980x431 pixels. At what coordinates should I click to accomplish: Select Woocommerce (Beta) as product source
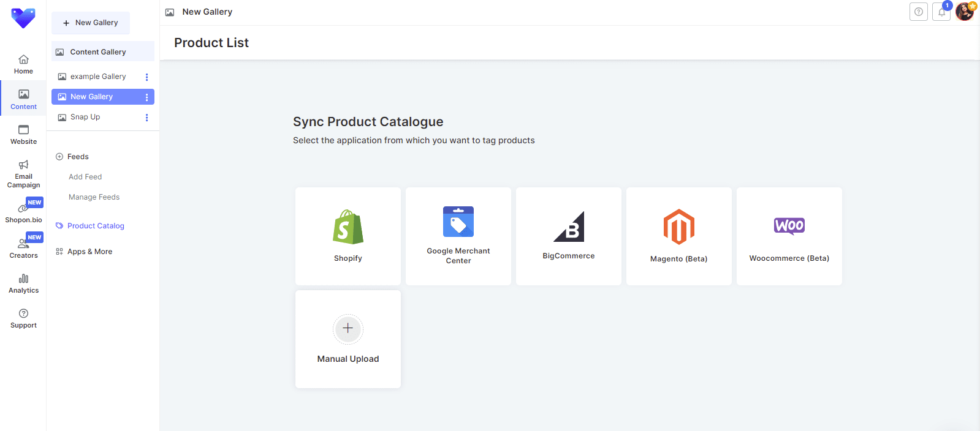coord(789,236)
